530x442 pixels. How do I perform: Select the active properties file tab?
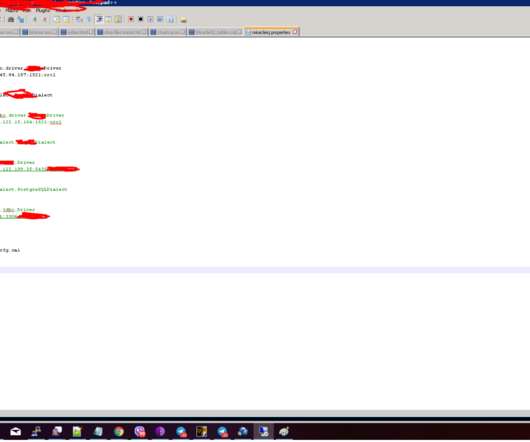(271, 32)
